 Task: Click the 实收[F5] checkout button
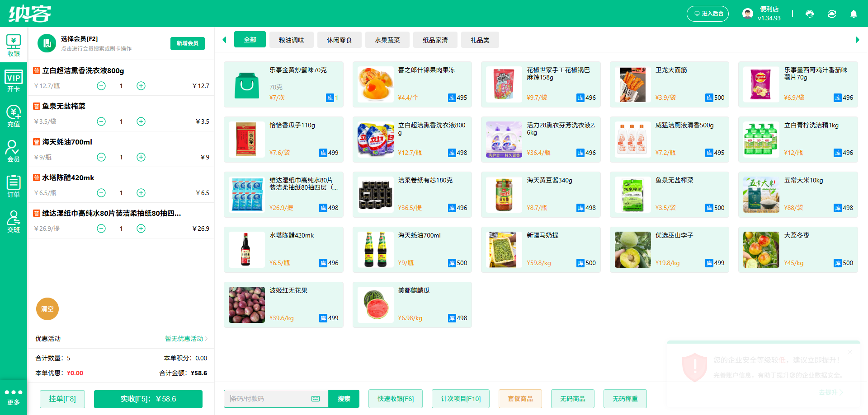148,399
